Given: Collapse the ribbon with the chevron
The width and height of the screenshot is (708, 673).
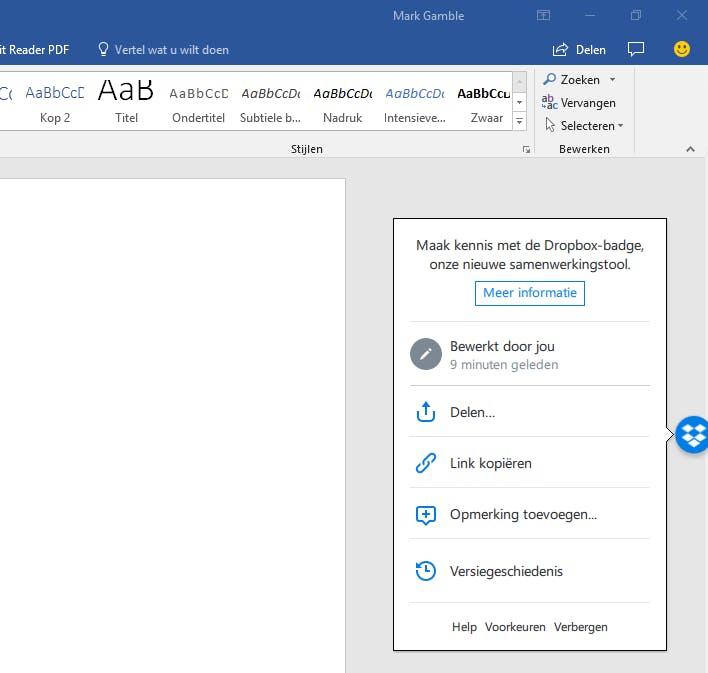Looking at the screenshot, I should (x=690, y=150).
